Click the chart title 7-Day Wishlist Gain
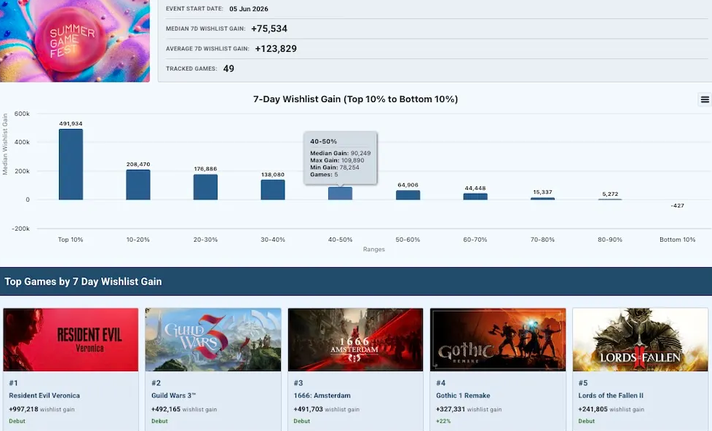 click(x=356, y=99)
